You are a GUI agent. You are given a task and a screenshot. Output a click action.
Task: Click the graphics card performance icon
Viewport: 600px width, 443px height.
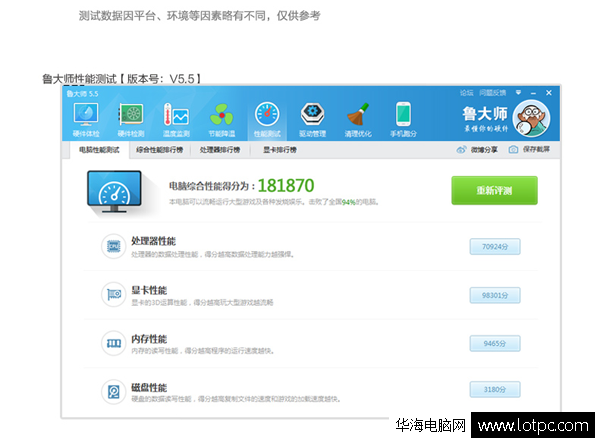click(114, 295)
